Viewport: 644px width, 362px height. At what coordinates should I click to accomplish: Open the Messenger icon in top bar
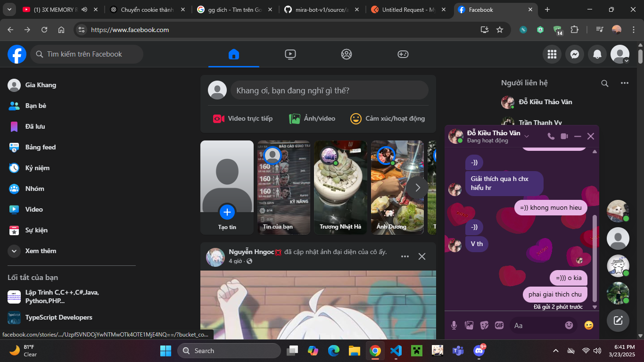(x=575, y=54)
